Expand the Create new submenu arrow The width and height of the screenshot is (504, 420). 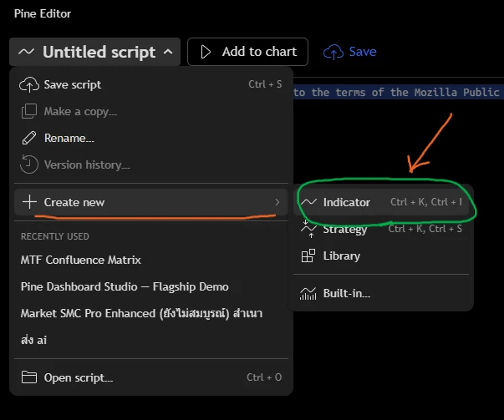click(x=277, y=202)
